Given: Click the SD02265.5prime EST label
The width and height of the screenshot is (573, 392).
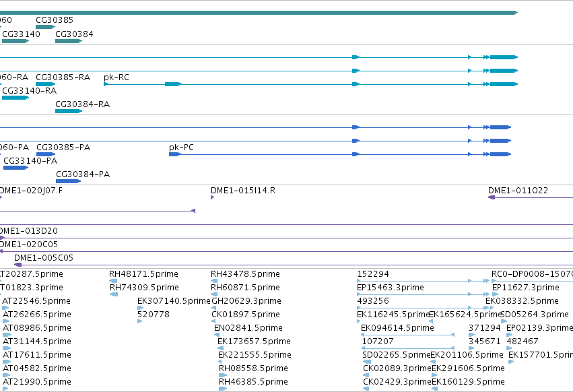Looking at the screenshot, I should coord(397,355).
